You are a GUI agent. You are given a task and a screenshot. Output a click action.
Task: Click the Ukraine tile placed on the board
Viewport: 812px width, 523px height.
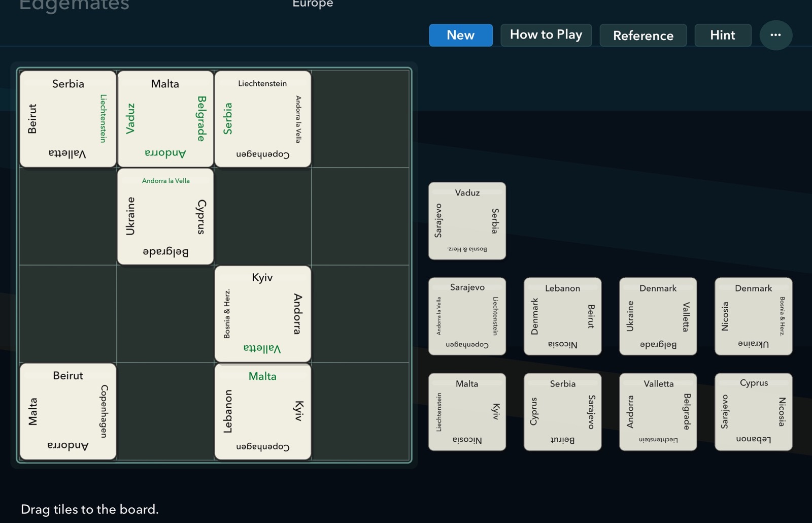(x=165, y=215)
